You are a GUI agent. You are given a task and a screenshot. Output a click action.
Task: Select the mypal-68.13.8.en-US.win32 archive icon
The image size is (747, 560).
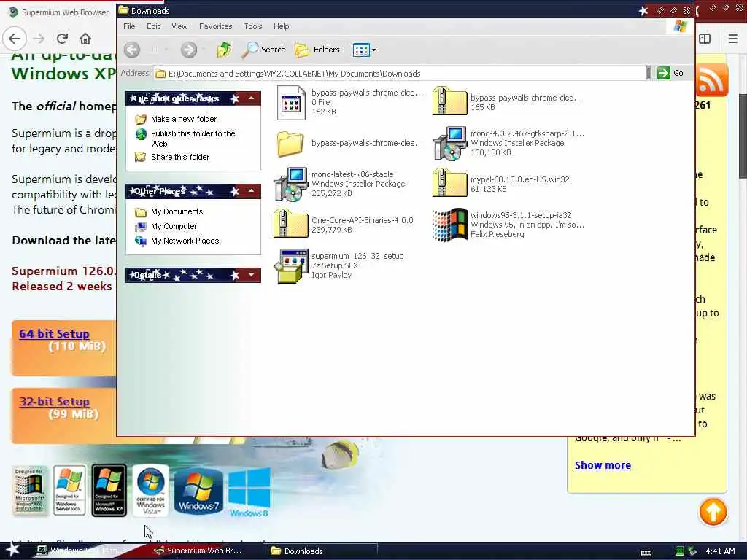pos(449,183)
